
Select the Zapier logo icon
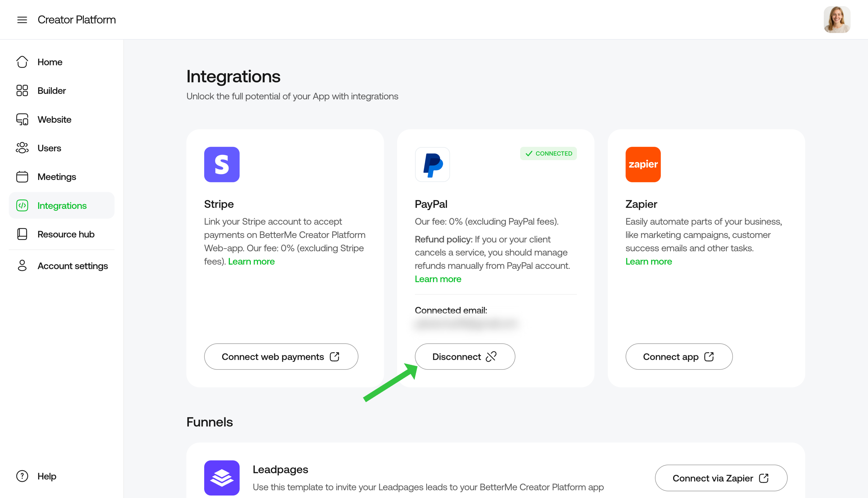[643, 164]
